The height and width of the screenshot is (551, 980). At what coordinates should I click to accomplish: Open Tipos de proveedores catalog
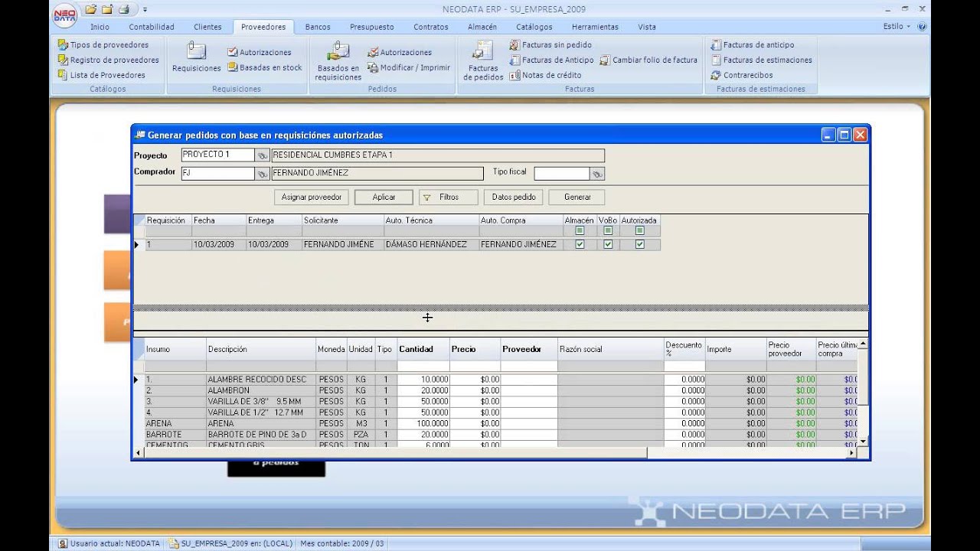103,44
